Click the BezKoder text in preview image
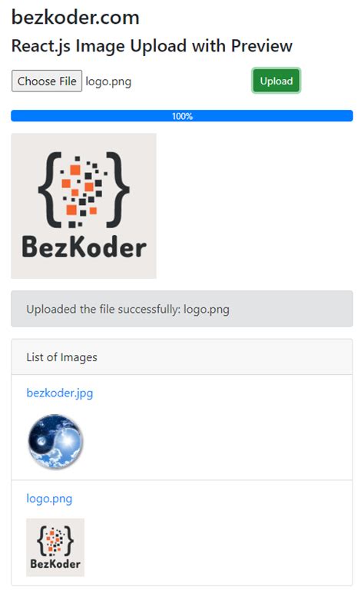The height and width of the screenshot is (597, 364). click(x=84, y=247)
